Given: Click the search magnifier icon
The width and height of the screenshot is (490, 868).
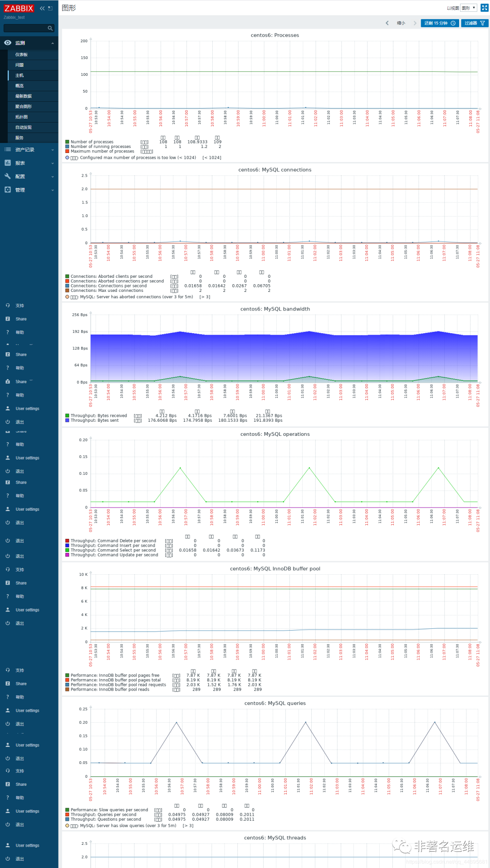Looking at the screenshot, I should coord(50,28).
